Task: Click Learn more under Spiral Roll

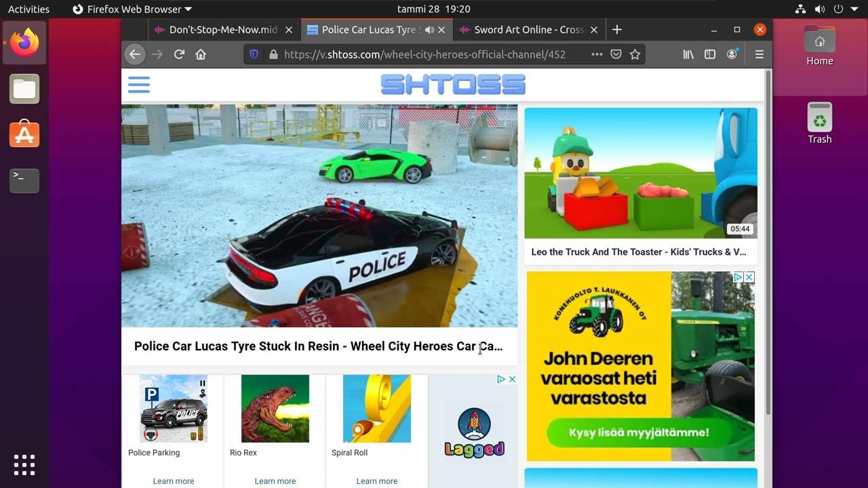Action: point(377,481)
